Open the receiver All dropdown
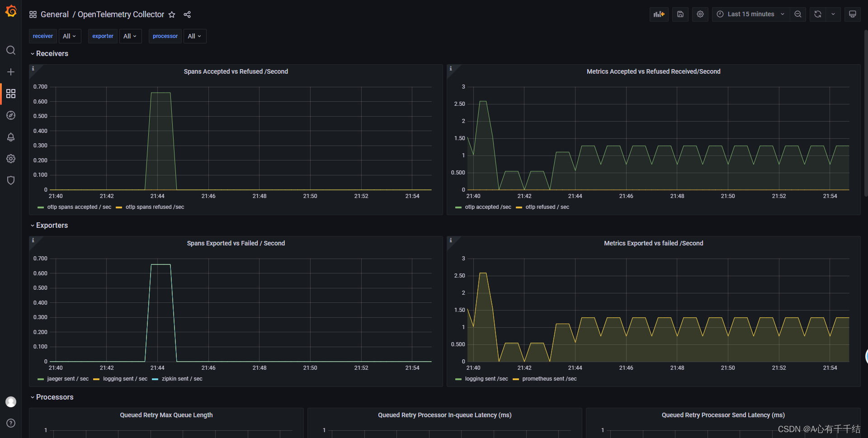The image size is (868, 438). tap(70, 36)
